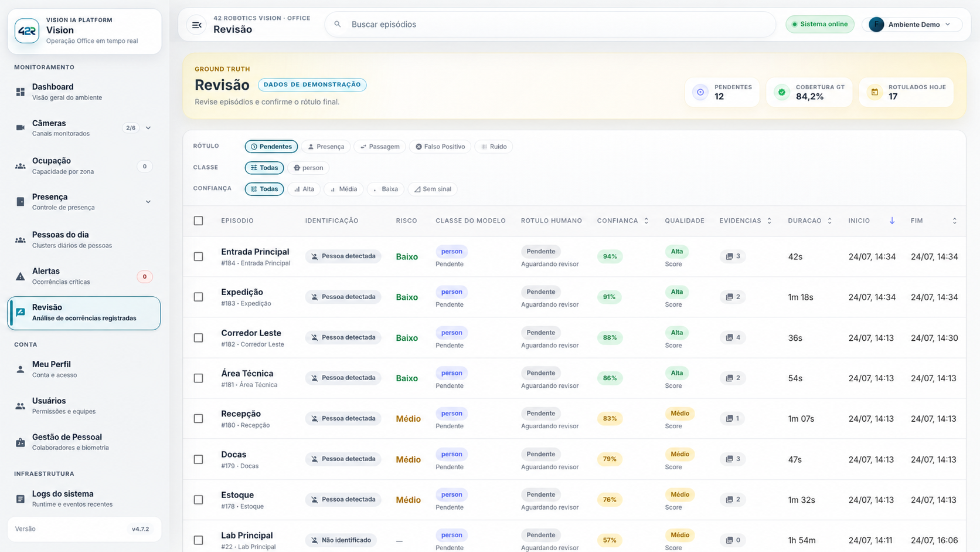Click the Buscar episódios search field

(x=550, y=25)
